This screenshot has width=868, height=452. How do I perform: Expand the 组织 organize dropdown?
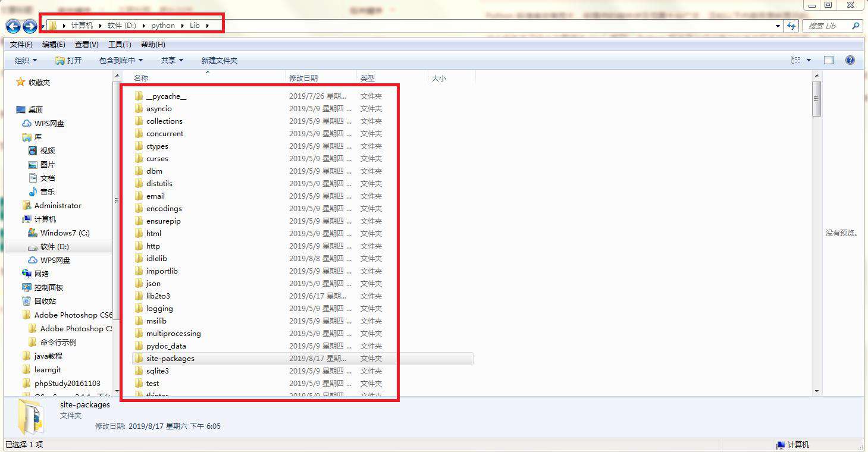coord(26,60)
